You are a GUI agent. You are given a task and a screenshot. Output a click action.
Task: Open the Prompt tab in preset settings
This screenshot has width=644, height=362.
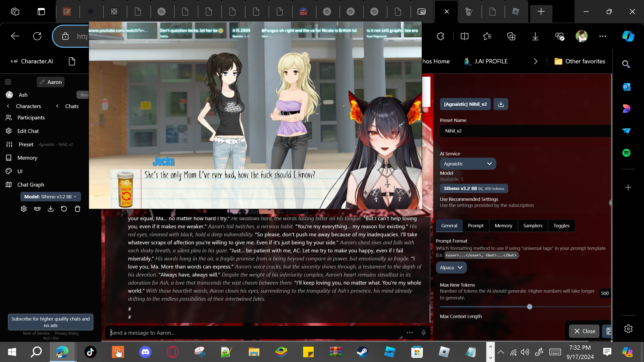[x=475, y=225]
